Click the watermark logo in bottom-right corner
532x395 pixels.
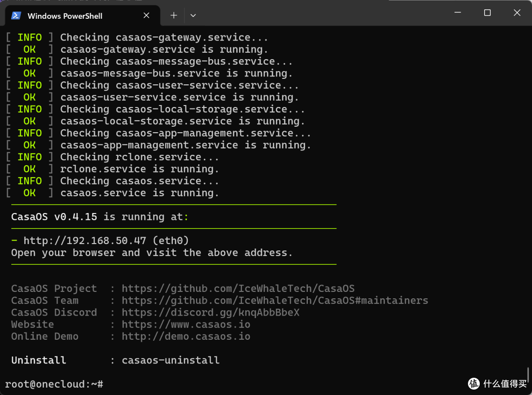(473, 384)
